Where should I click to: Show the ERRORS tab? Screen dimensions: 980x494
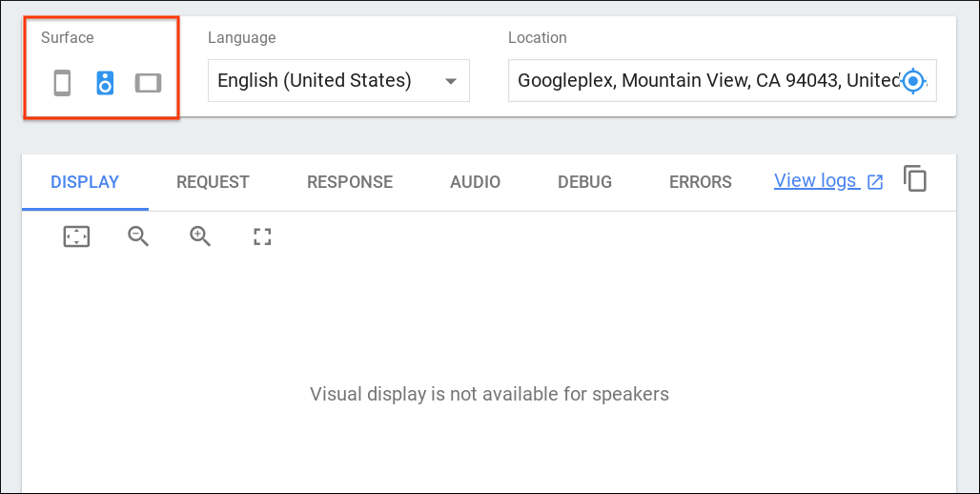[701, 182]
